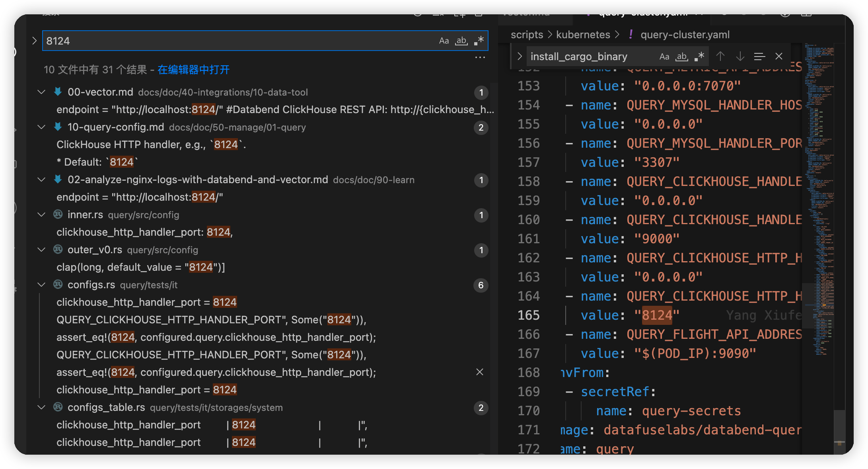Click Rust icon of configs_table.rs
This screenshot has width=868, height=469.
tap(58, 407)
